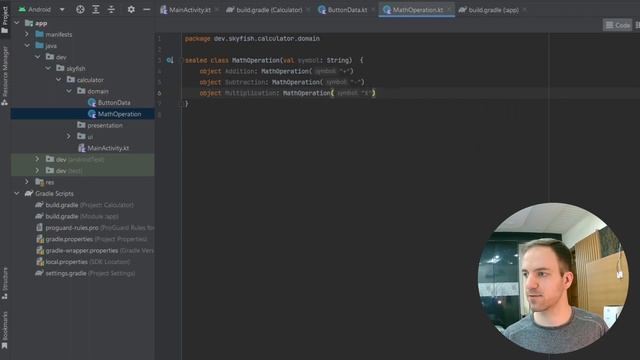Screen dimensions: 640x360
Task: Click 'Addition' object name in code
Action: click(240, 71)
